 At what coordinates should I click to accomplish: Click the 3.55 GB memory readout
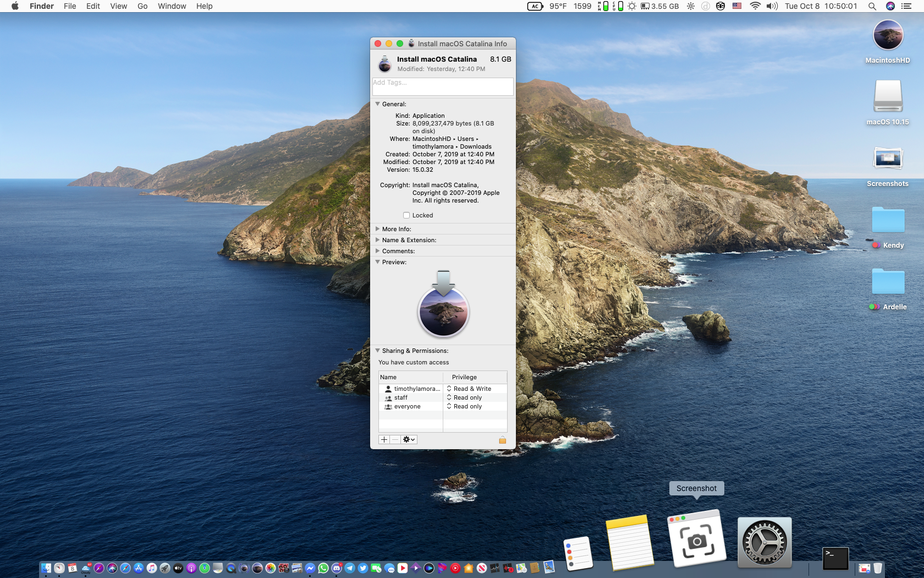660,6
